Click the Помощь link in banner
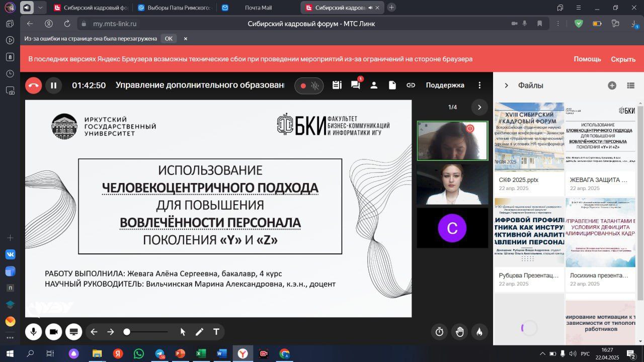 tap(587, 59)
